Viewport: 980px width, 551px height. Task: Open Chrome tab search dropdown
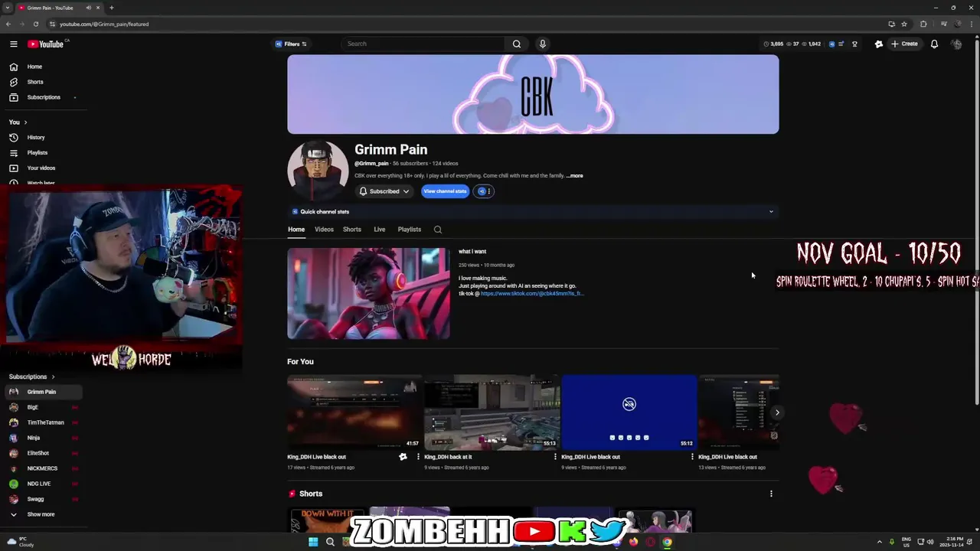click(8, 8)
